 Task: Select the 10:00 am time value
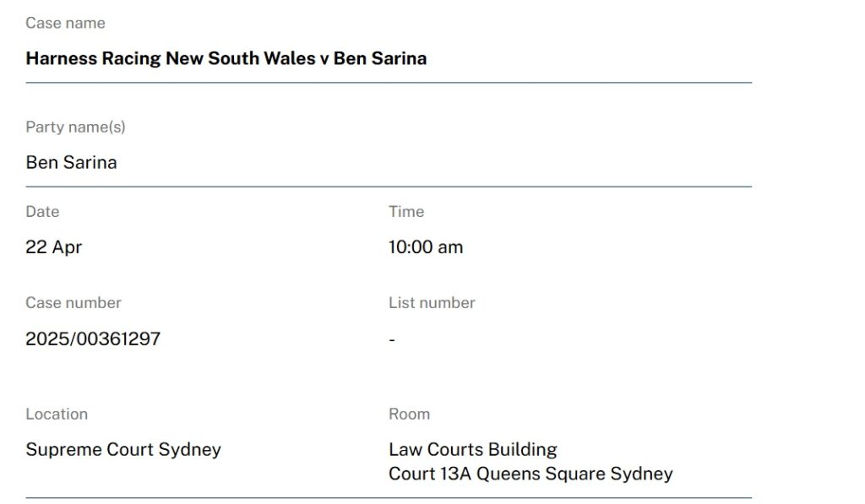426,247
